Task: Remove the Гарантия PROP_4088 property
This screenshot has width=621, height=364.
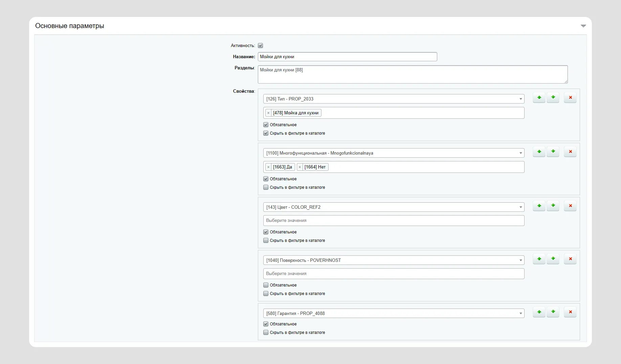Action: tap(570, 312)
